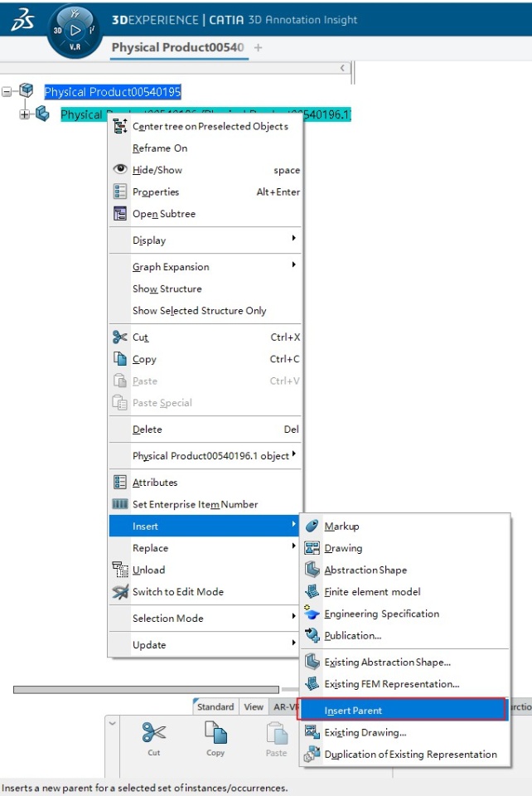
Task: Open the Graph Expansion submenu
Action: click(x=205, y=266)
